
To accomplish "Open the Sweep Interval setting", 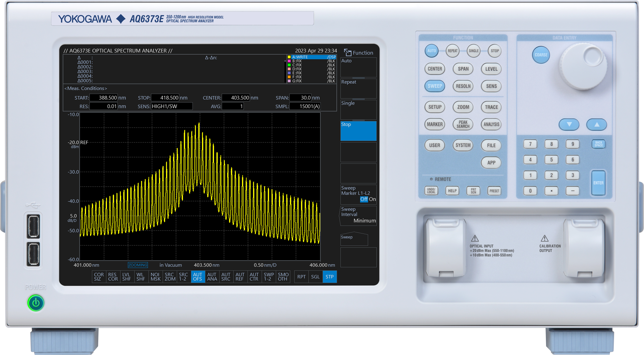I will pyautogui.click(x=358, y=215).
